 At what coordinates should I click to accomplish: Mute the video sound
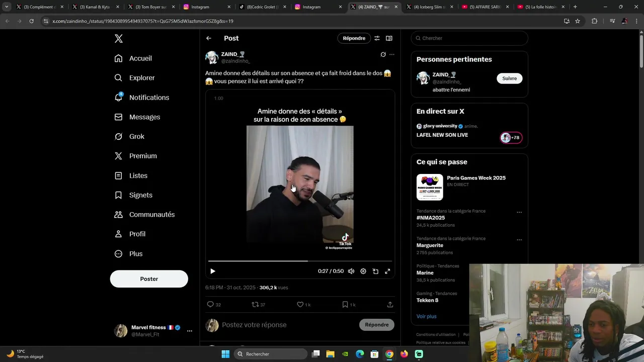[x=351, y=271]
